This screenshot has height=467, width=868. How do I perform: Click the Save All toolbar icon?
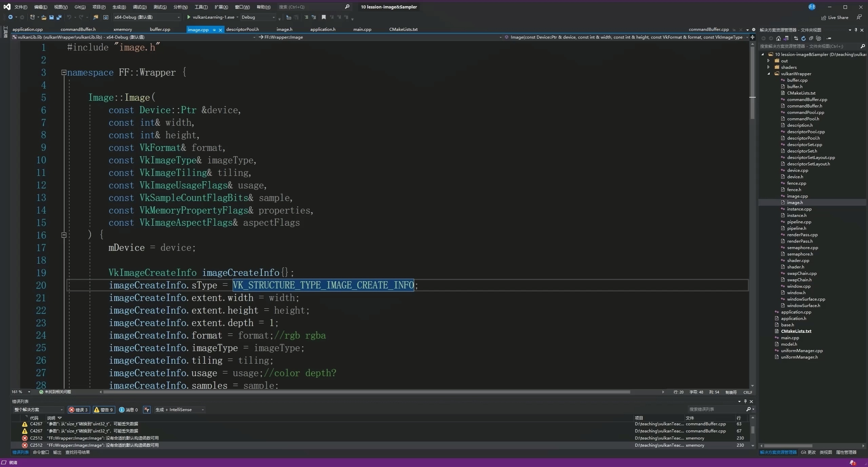tap(59, 17)
